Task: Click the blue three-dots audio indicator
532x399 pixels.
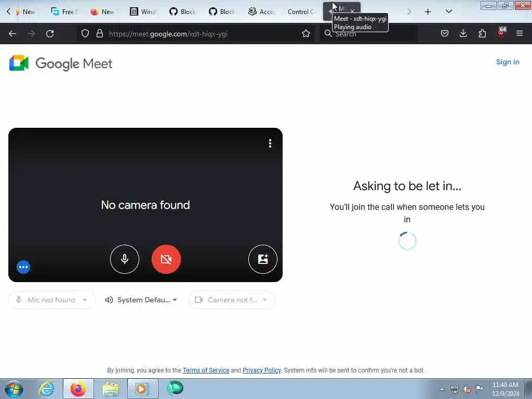Action: coord(23,267)
